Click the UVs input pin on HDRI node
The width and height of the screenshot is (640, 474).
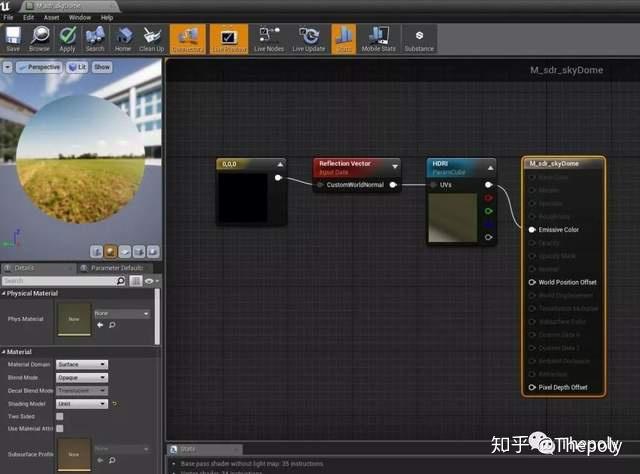pos(433,185)
